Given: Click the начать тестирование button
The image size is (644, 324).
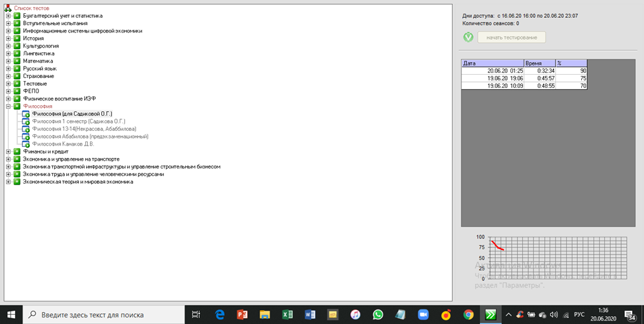Looking at the screenshot, I should pos(512,38).
